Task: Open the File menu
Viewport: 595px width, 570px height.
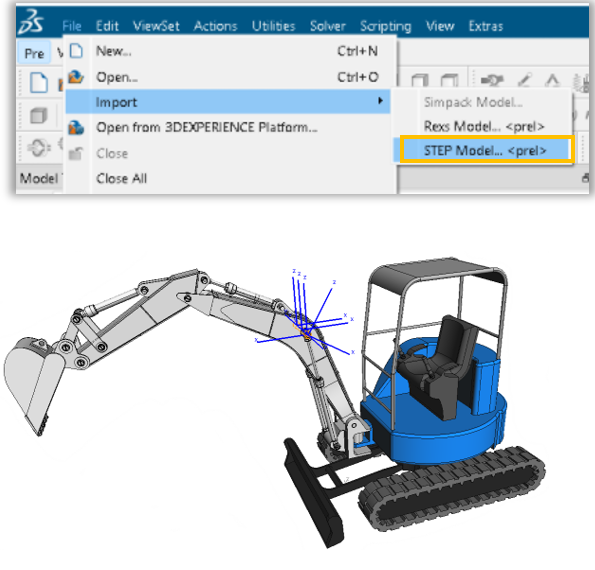Action: [x=72, y=26]
